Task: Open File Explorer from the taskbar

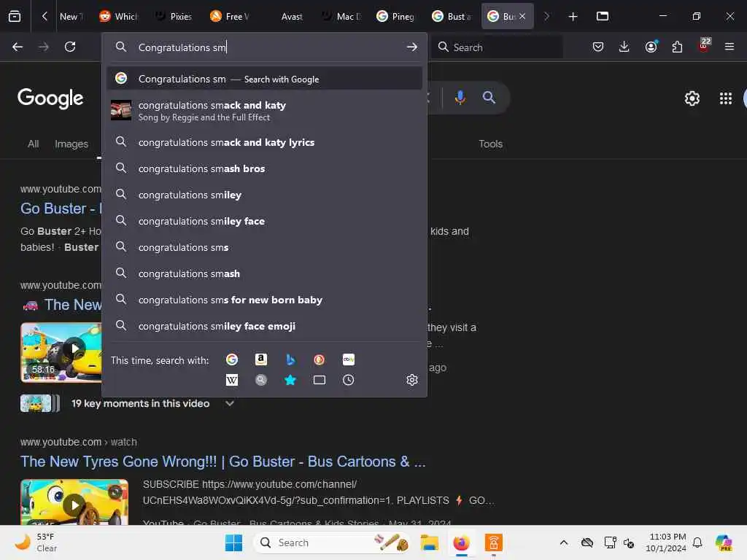Action: tap(429, 542)
